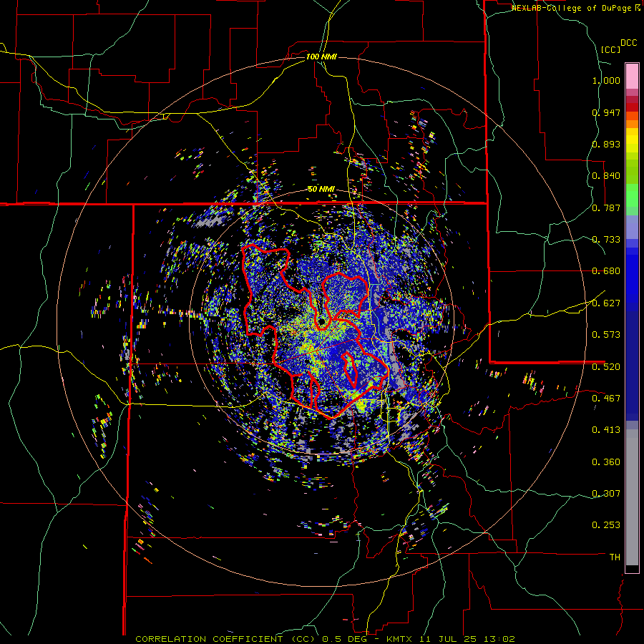Click the 0.253 legend value

pos(606,525)
